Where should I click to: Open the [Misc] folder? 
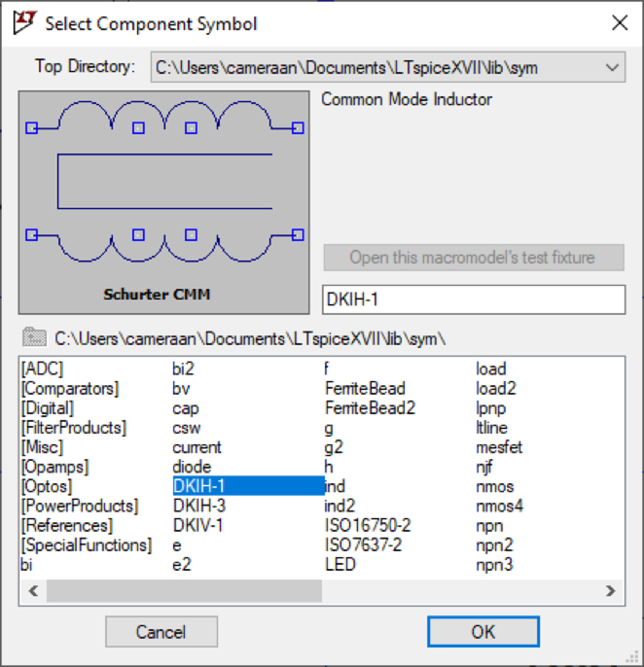(42, 447)
